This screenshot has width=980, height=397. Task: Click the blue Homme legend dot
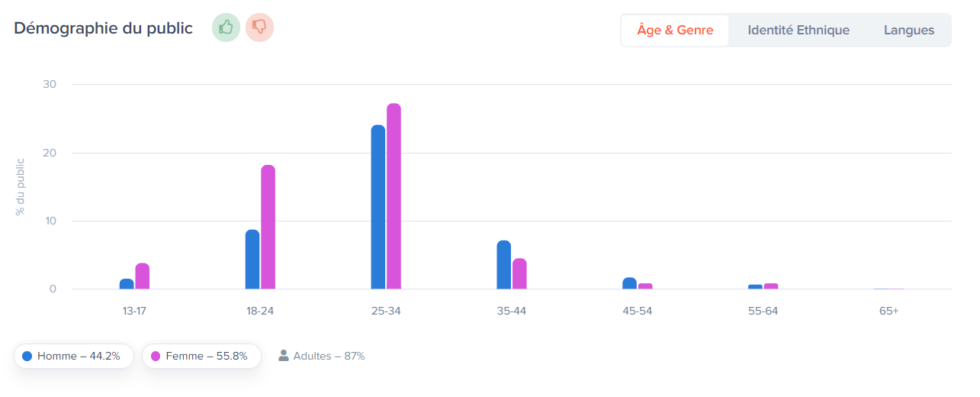pos(27,356)
